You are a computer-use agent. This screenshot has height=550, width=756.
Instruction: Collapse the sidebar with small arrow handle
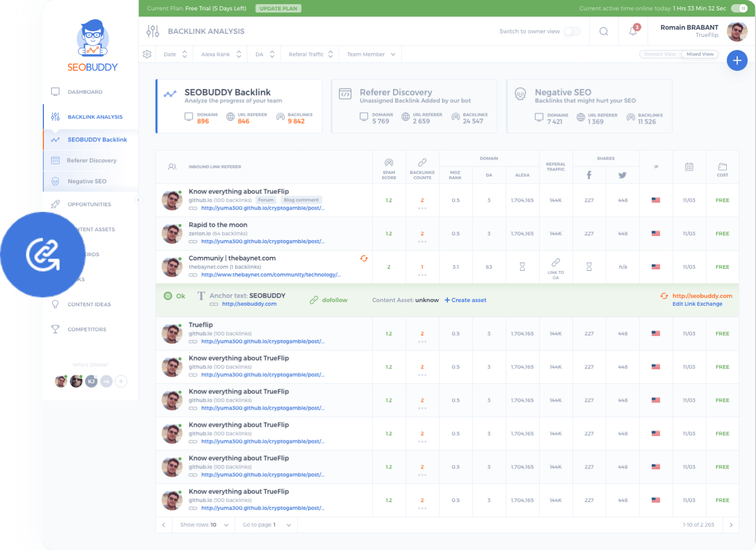[x=138, y=200]
